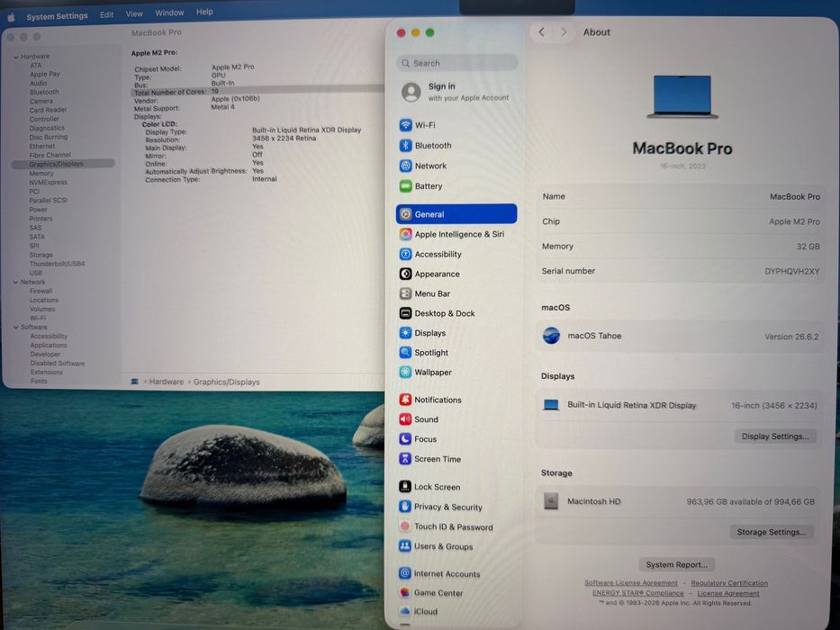Click the serial number DYPHQVH2XY

coord(791,271)
